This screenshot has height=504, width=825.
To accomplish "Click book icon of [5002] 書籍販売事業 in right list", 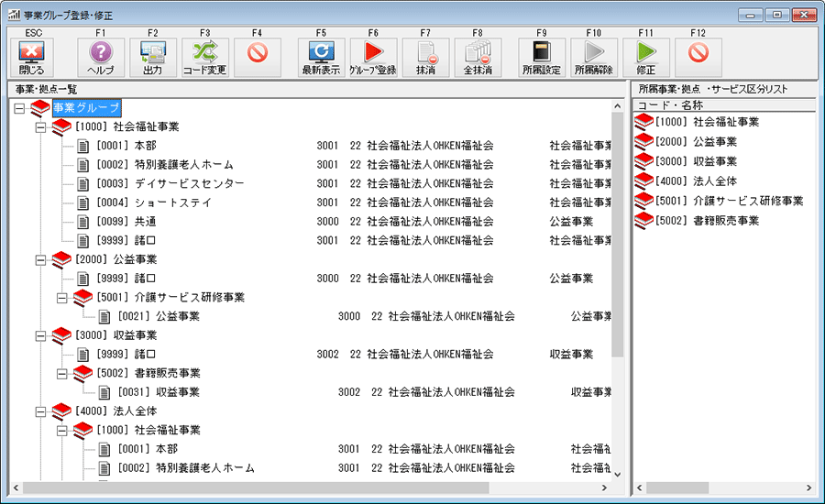I will [x=643, y=221].
